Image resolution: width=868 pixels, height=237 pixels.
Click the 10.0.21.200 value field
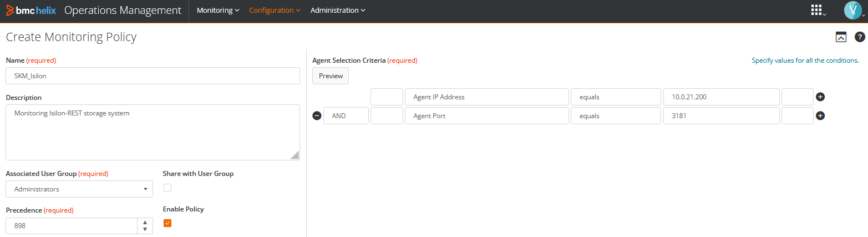[722, 97]
